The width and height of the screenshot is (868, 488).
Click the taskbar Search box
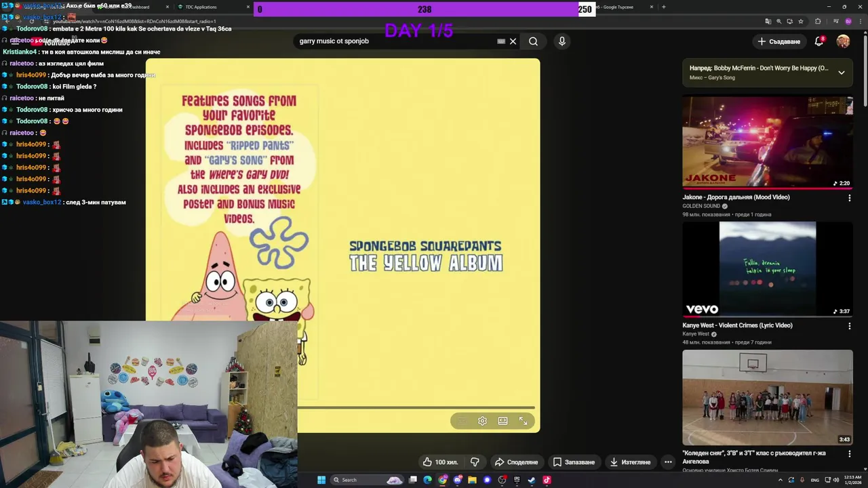(x=368, y=480)
